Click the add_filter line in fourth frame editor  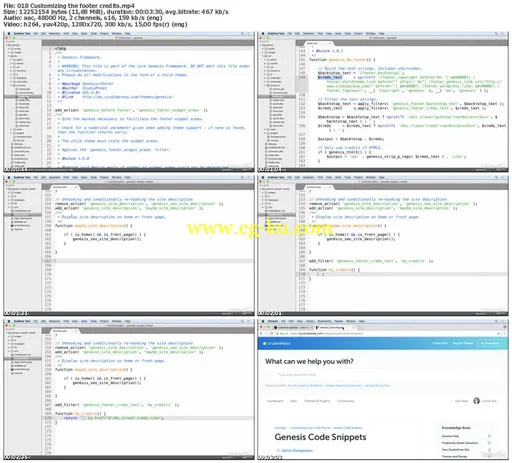point(371,261)
